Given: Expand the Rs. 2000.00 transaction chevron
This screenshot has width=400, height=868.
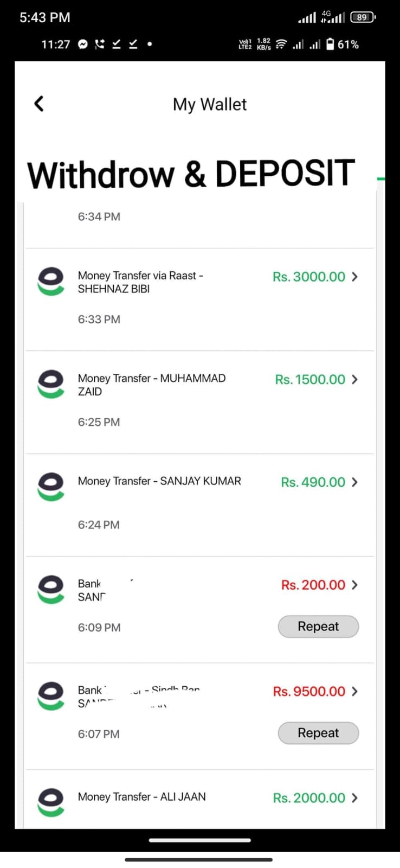Looking at the screenshot, I should pos(354,797).
